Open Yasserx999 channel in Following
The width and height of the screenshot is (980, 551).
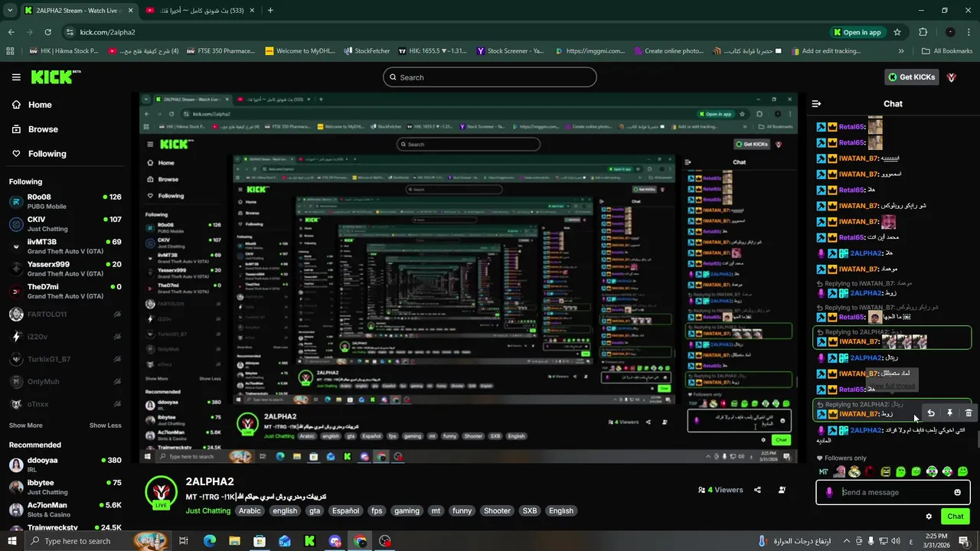[64, 269]
